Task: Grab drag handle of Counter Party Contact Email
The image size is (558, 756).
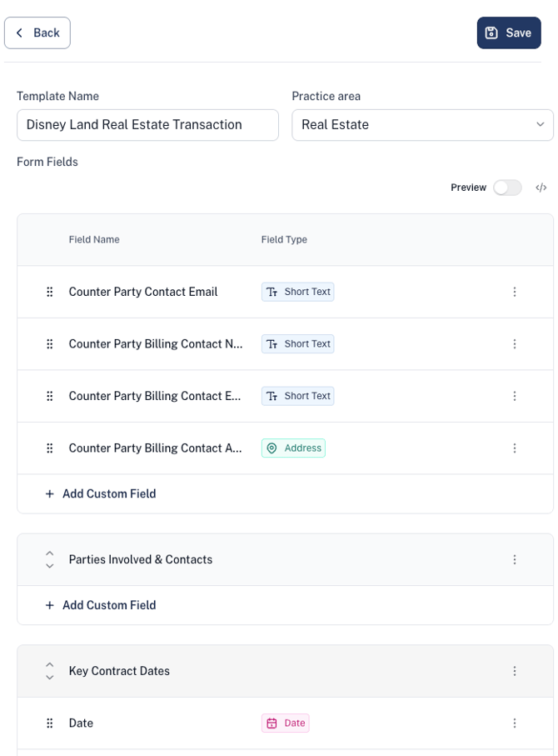Action: pos(50,292)
